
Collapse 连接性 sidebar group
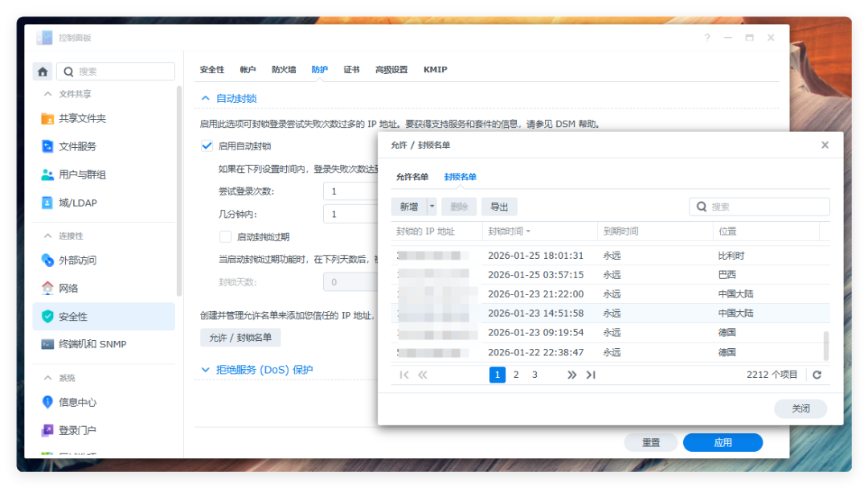point(47,236)
